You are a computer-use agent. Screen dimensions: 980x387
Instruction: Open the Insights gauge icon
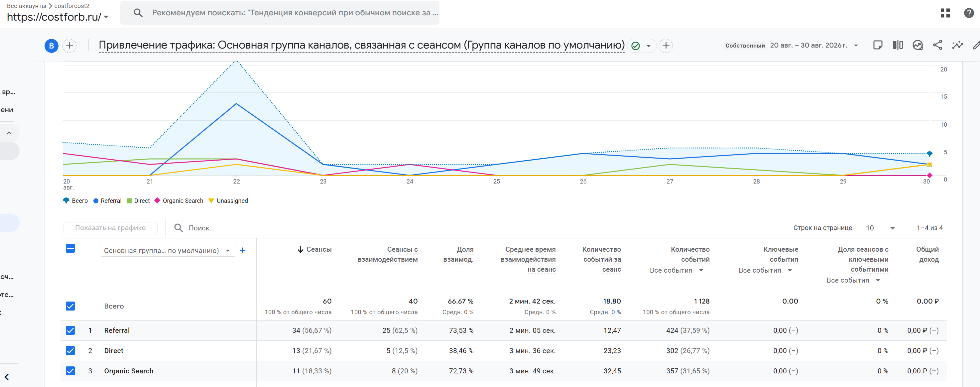coord(917,45)
